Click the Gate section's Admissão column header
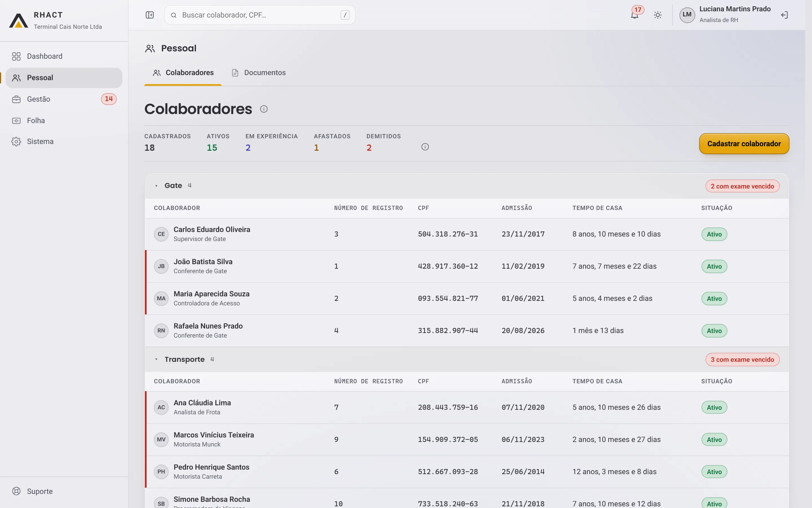The height and width of the screenshot is (508, 812). pos(517,208)
